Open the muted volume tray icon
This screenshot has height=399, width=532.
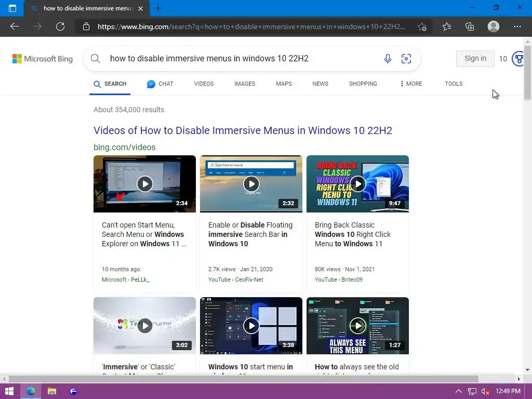[485, 391]
